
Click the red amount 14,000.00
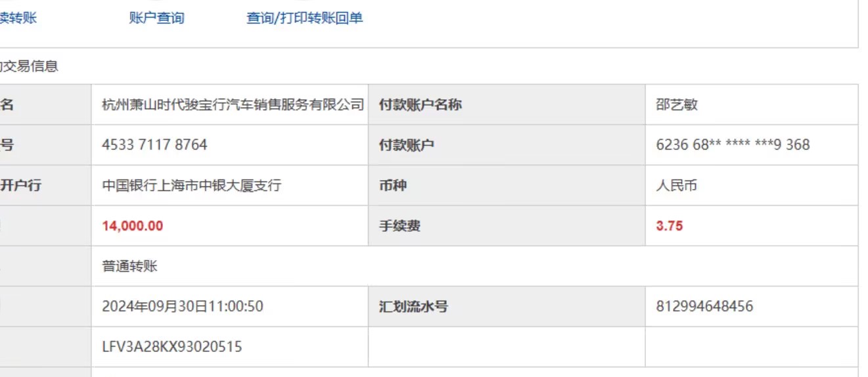click(133, 226)
